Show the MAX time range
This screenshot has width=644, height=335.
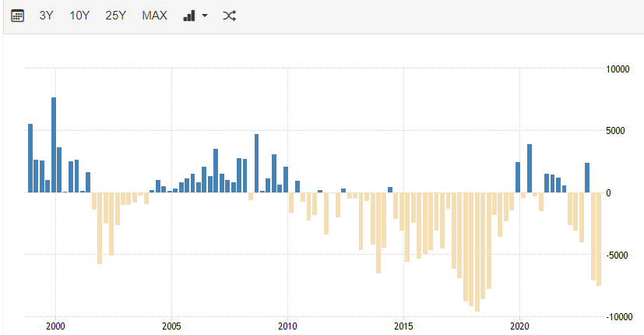[154, 16]
